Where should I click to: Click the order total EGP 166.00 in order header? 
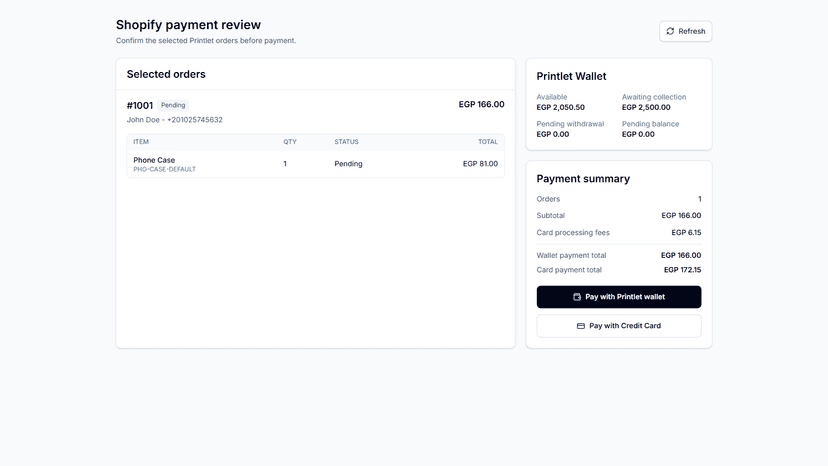click(x=481, y=105)
